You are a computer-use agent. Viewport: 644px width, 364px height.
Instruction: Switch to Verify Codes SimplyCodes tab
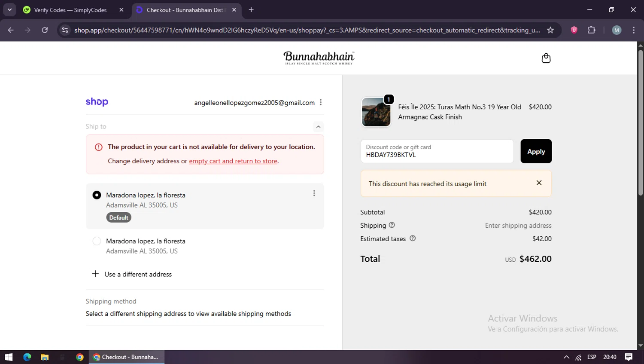(73, 10)
